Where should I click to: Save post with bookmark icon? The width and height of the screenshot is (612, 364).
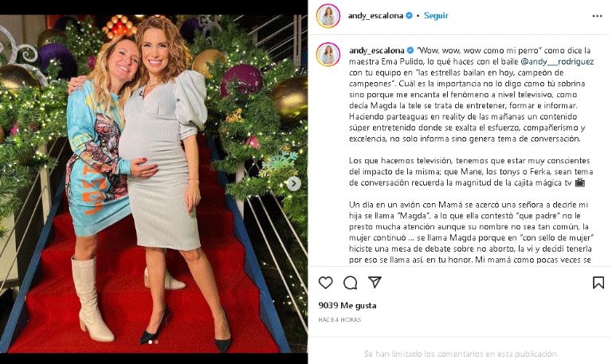598,283
